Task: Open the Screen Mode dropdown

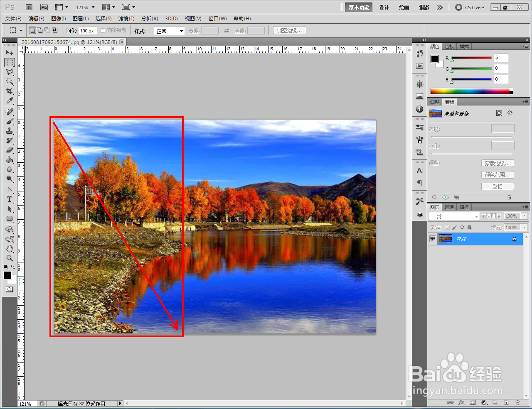Action: coord(128,7)
